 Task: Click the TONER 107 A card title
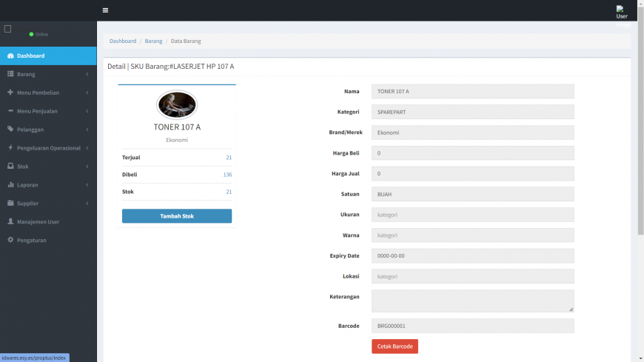point(177,127)
